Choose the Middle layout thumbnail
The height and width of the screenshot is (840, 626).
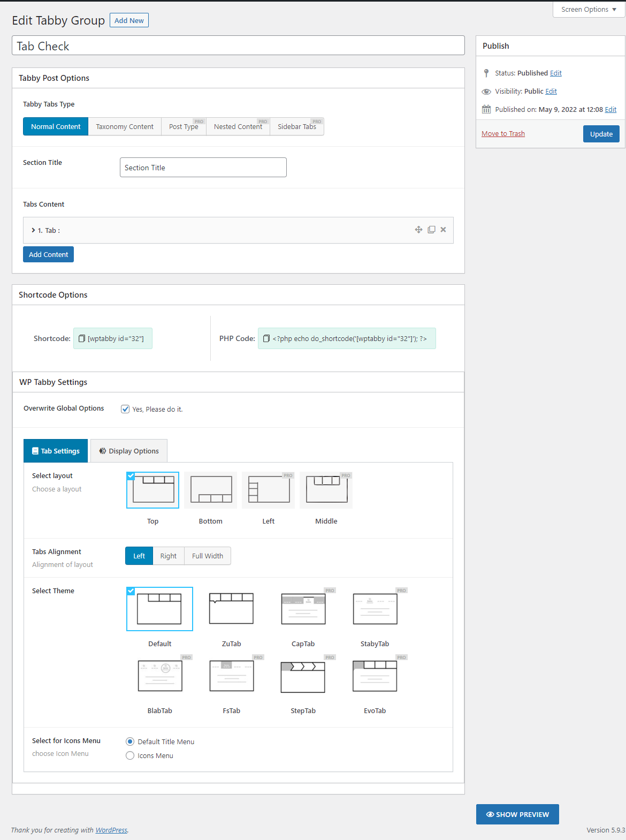(326, 490)
